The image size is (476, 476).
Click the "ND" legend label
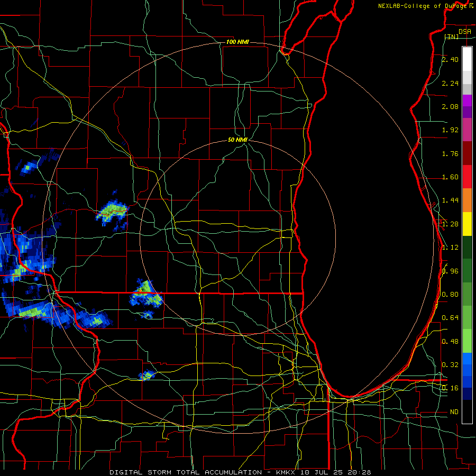(454, 412)
